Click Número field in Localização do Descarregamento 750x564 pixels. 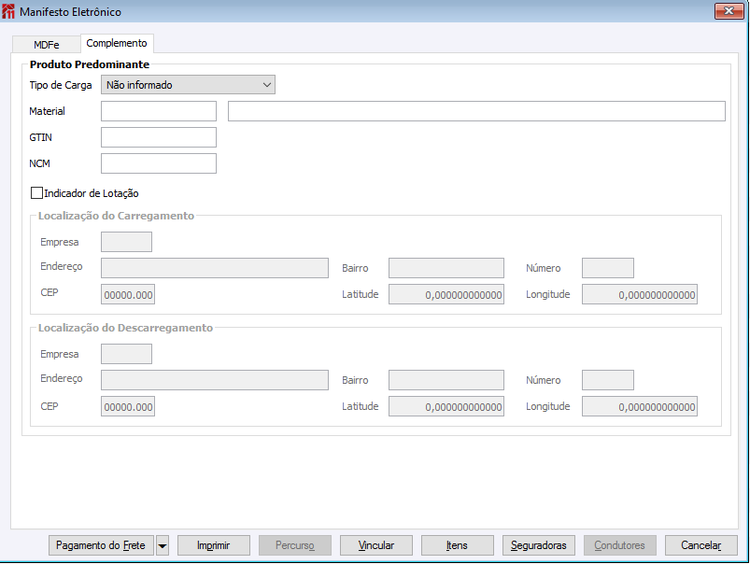[607, 380]
